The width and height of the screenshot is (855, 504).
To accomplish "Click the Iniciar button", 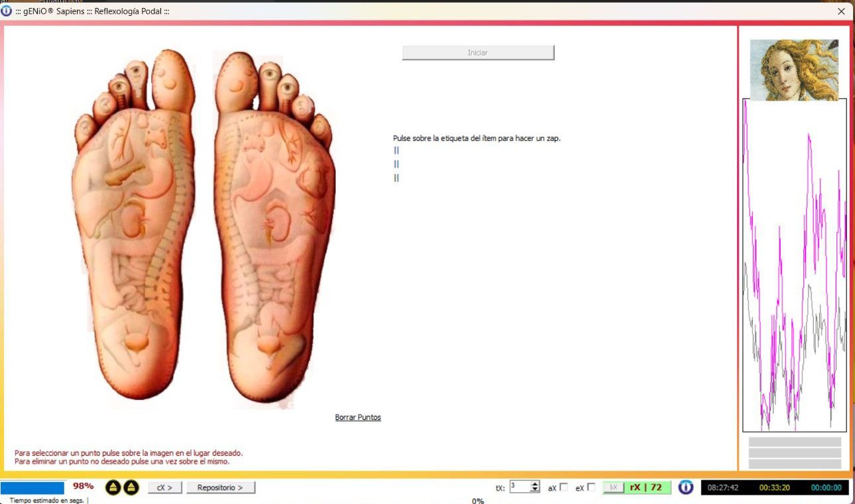I will point(478,53).
